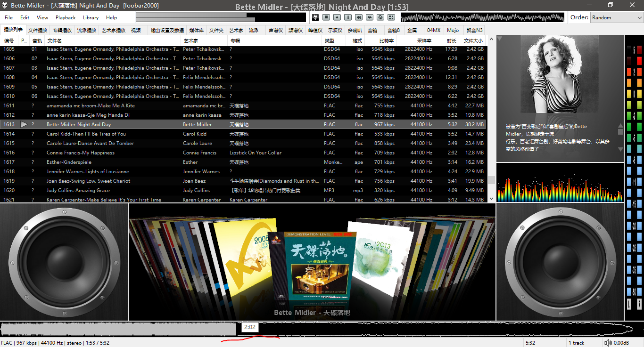Switch to the 专辑播放 tab
The height and width of the screenshot is (347, 644).
(x=62, y=30)
